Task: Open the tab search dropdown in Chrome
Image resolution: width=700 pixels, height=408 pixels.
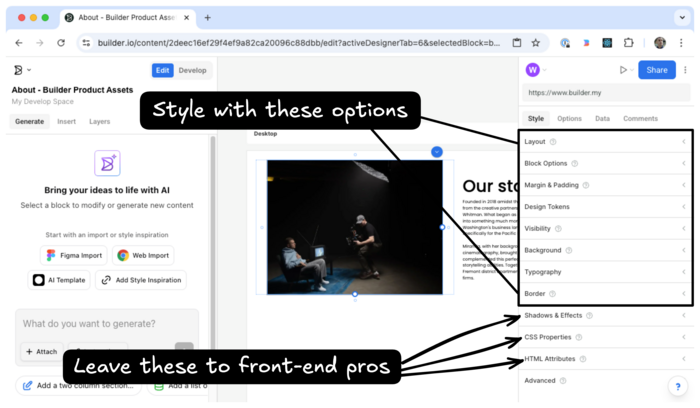Action: (x=682, y=18)
